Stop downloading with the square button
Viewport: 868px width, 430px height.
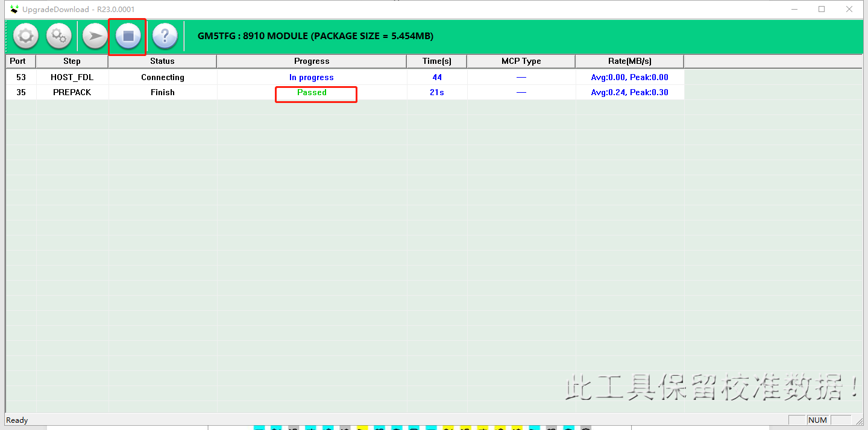(128, 37)
